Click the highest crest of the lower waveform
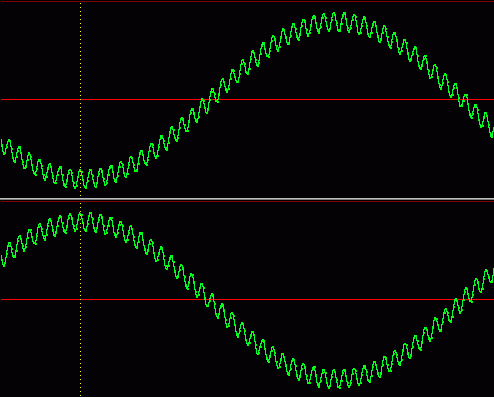 click(x=80, y=214)
